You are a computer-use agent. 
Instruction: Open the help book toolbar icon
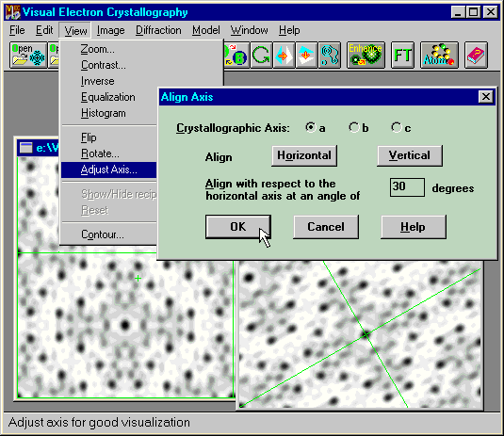pos(476,55)
